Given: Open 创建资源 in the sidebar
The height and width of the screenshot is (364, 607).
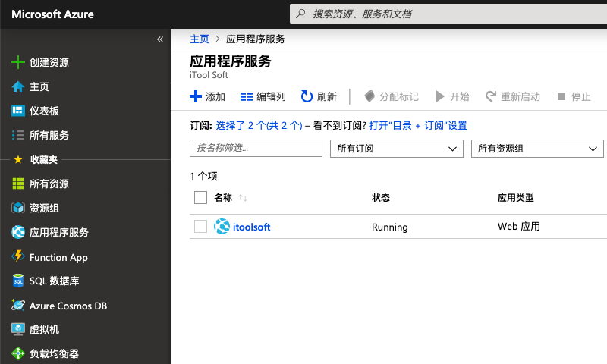Looking at the screenshot, I should 49,62.
